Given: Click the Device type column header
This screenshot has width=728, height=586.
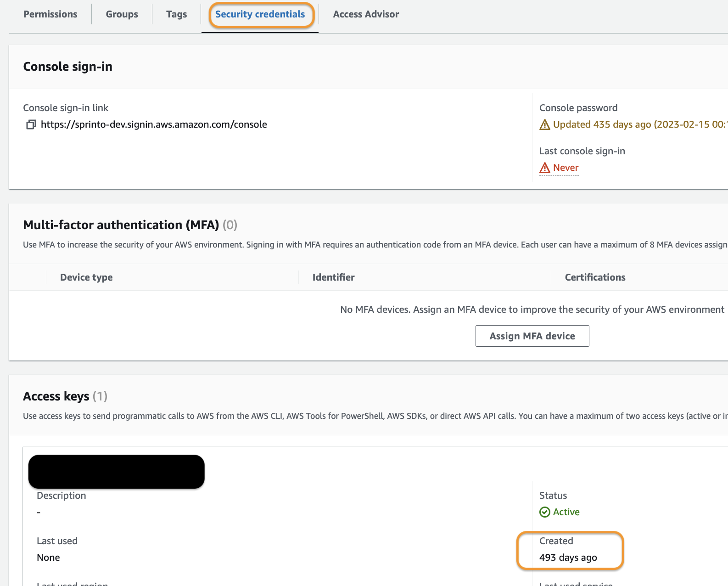Looking at the screenshot, I should click(x=86, y=277).
